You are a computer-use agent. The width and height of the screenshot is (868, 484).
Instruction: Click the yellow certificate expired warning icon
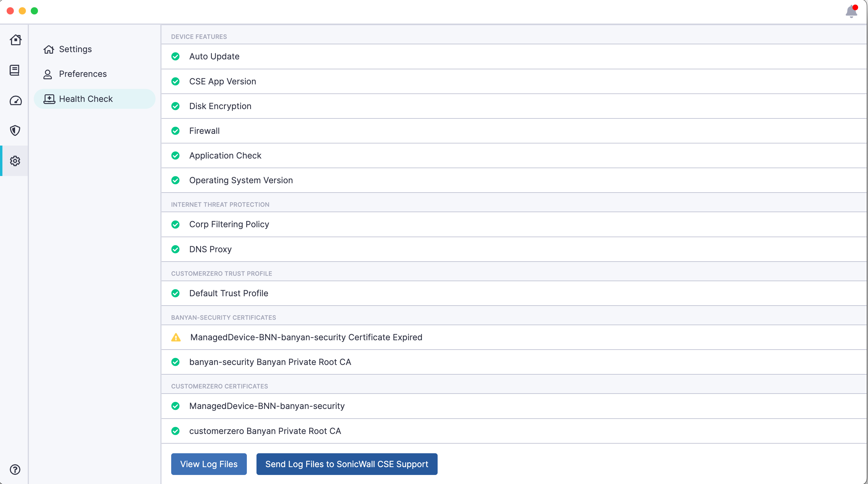click(x=176, y=337)
